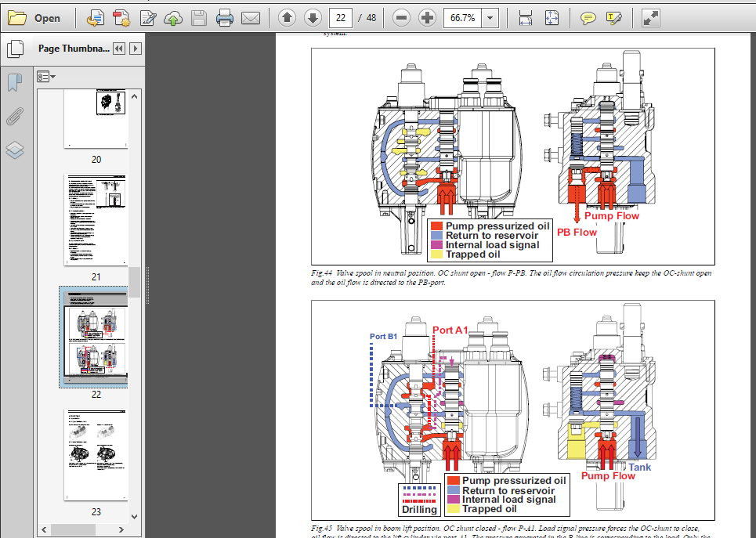Select page 21 thumbnail
Image resolution: width=756 pixels, height=538 pixels.
[96, 220]
